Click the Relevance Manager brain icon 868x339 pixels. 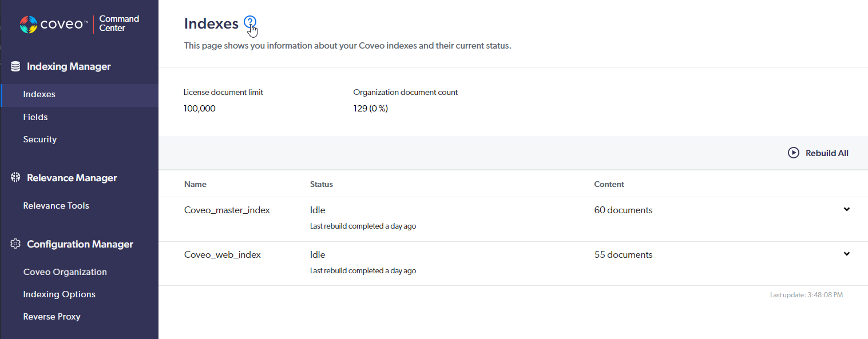point(15,178)
